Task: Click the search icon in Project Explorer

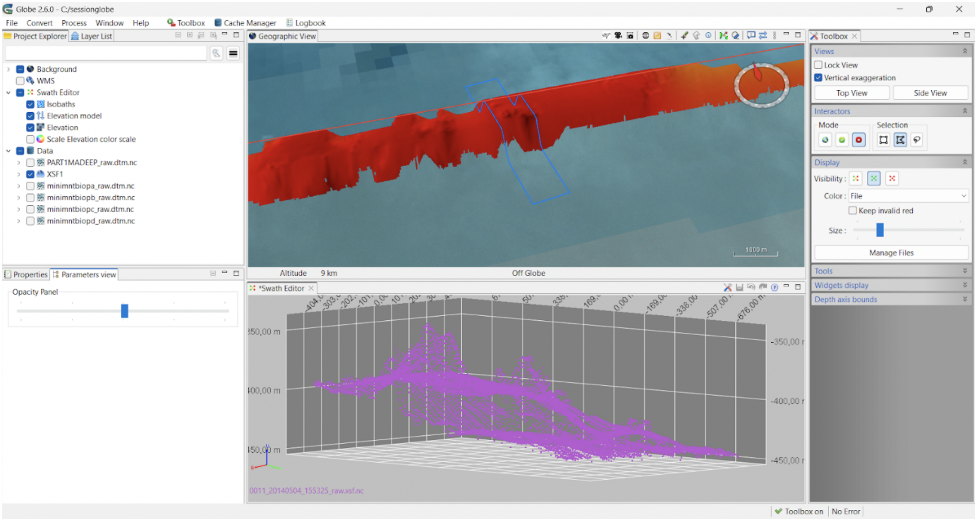Action: [216, 53]
